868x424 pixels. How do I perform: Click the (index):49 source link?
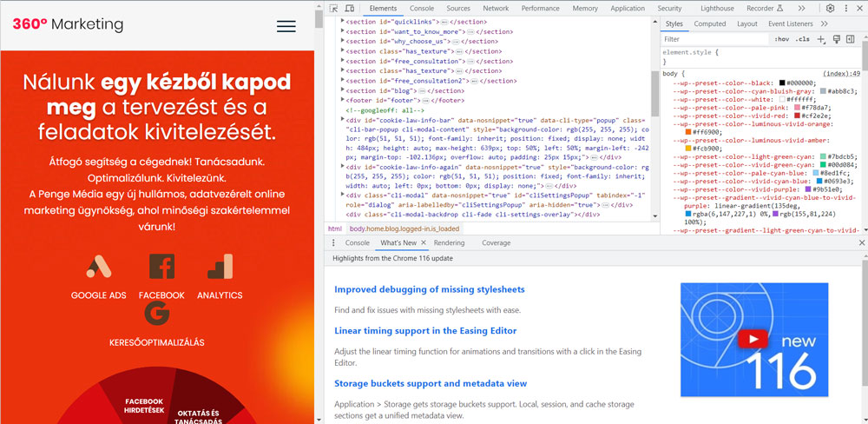pyautogui.click(x=841, y=74)
